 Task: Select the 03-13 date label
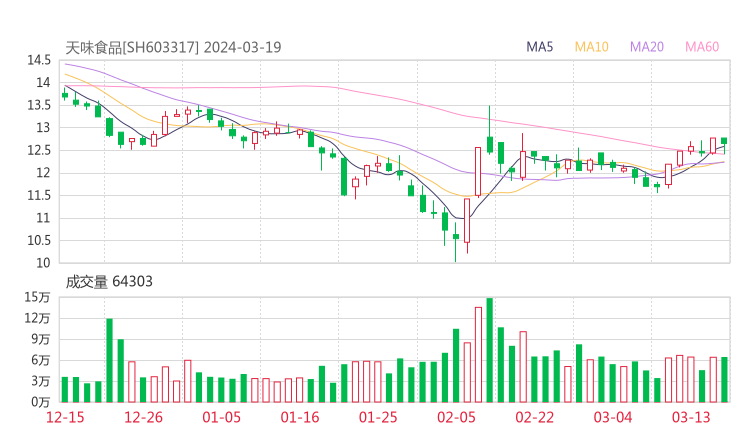tap(691, 417)
